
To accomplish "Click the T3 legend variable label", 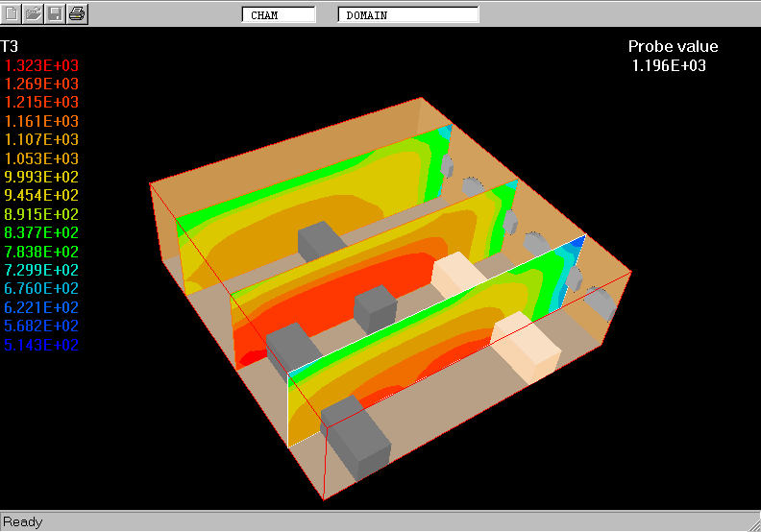I will [10, 46].
